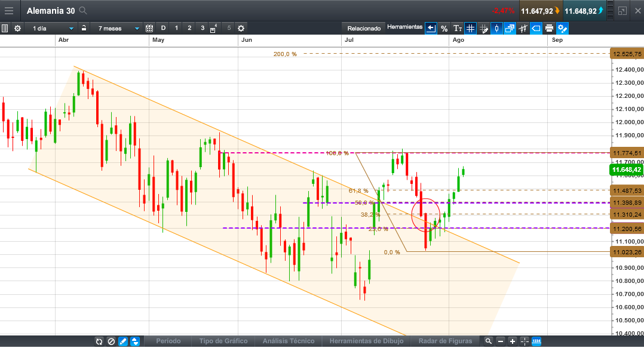Refresh the chart with reload icon
The image size is (644, 348).
coord(99,341)
